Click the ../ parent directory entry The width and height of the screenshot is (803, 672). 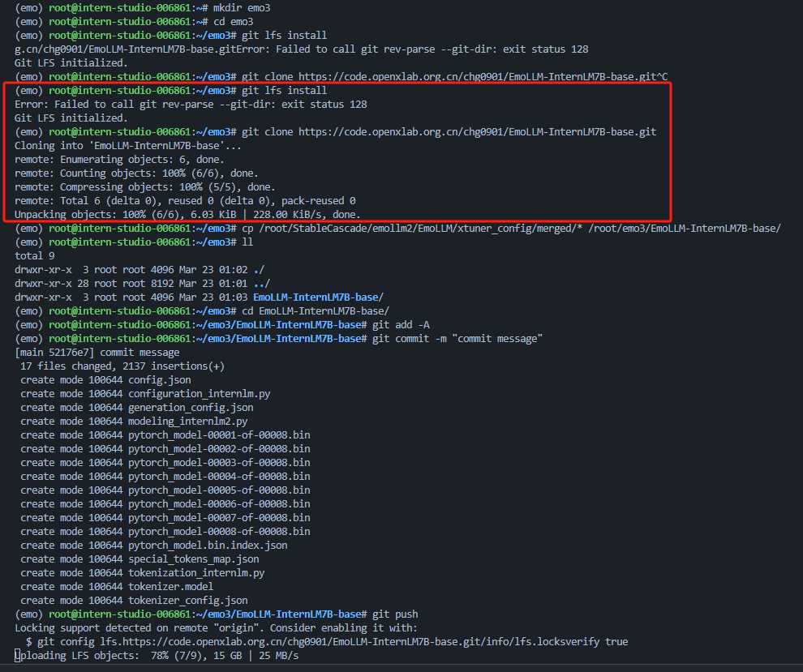click(x=260, y=284)
